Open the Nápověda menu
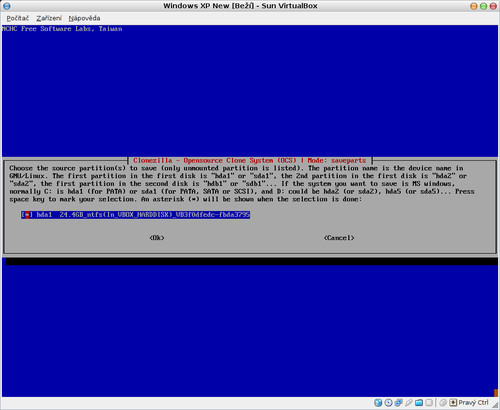500x410 pixels. tap(84, 18)
